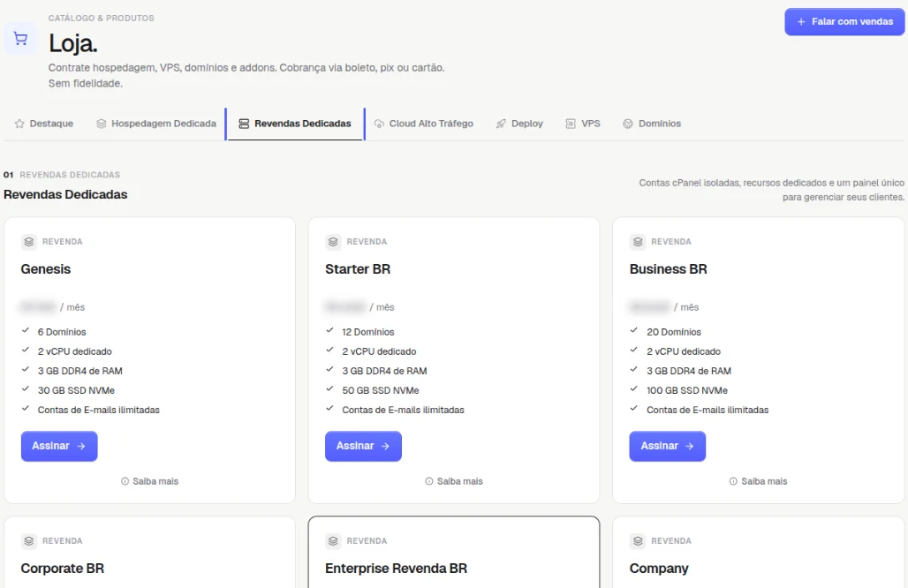Click the Revenda stack icon on Company card
This screenshot has height=588, width=908.
(638, 541)
